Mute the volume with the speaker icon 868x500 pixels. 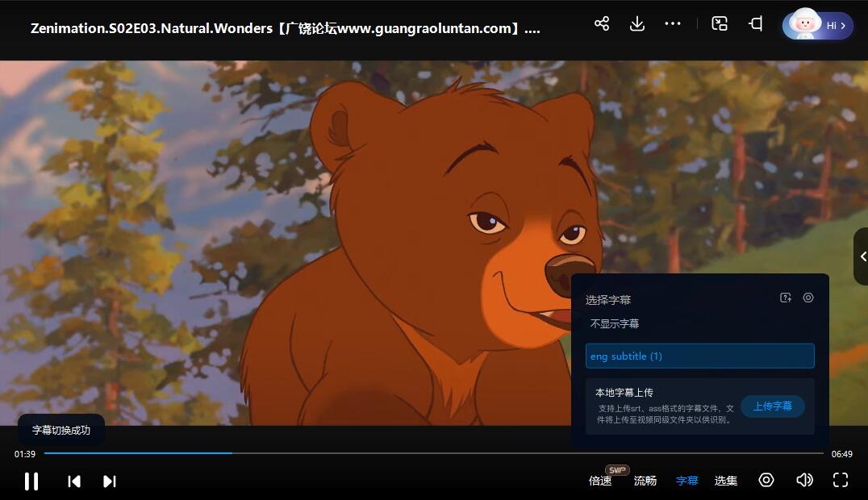804,480
